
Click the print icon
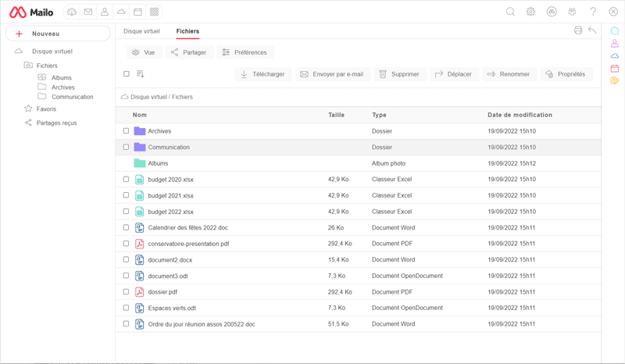tap(578, 30)
